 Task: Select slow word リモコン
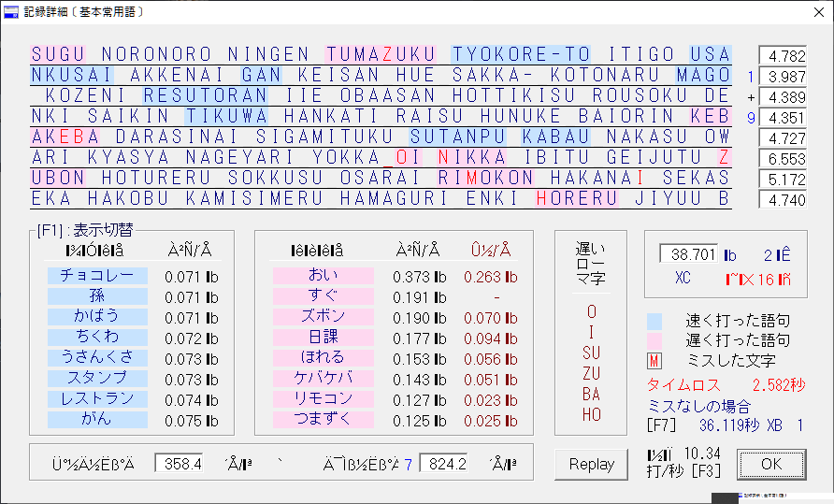[x=324, y=398]
